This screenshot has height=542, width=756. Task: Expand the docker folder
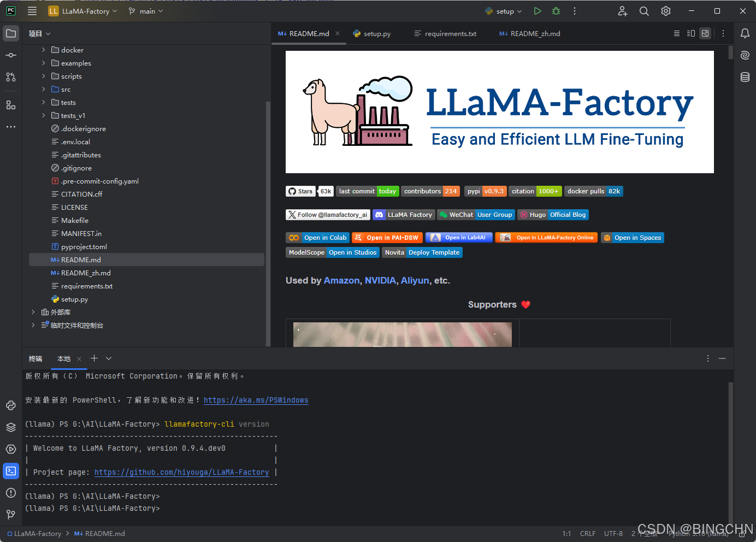tap(44, 50)
